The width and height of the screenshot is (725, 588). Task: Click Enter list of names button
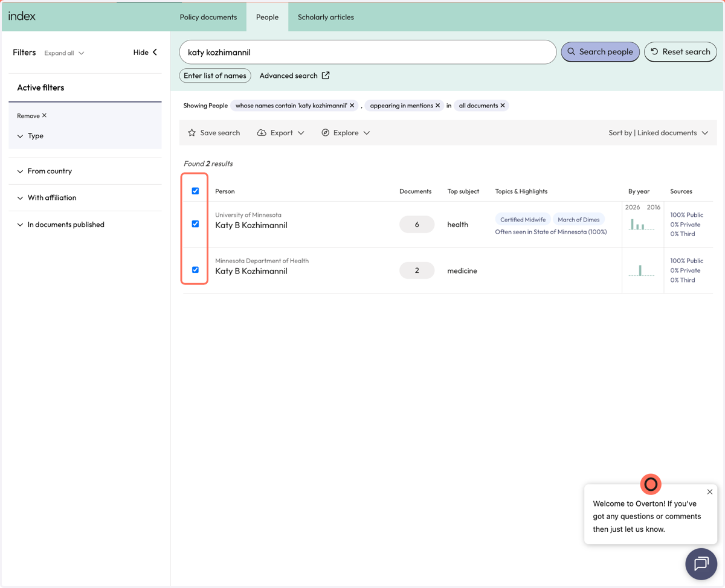pos(215,75)
